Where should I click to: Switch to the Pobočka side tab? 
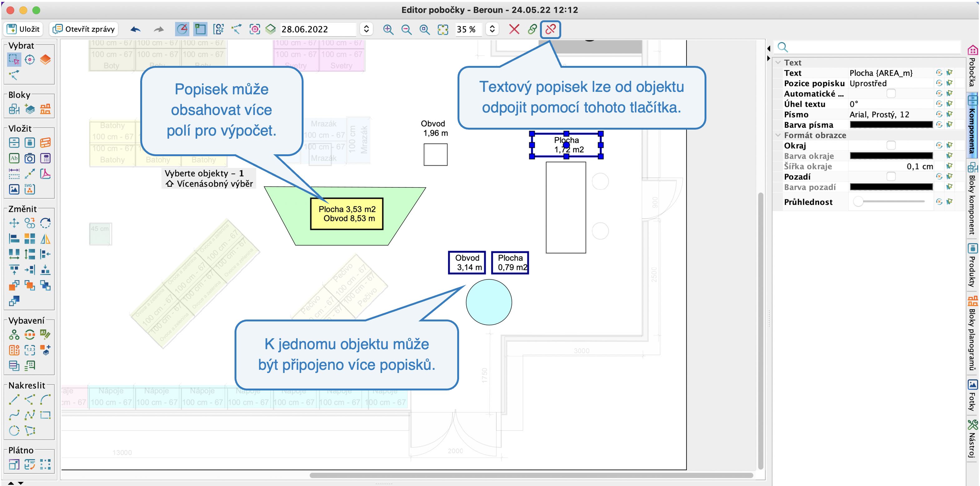click(x=973, y=66)
